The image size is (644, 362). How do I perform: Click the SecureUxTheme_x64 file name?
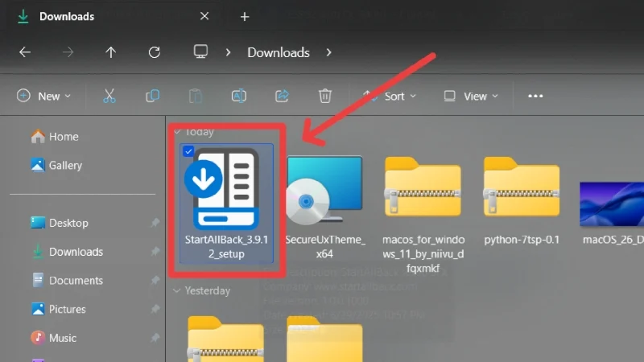coord(324,247)
